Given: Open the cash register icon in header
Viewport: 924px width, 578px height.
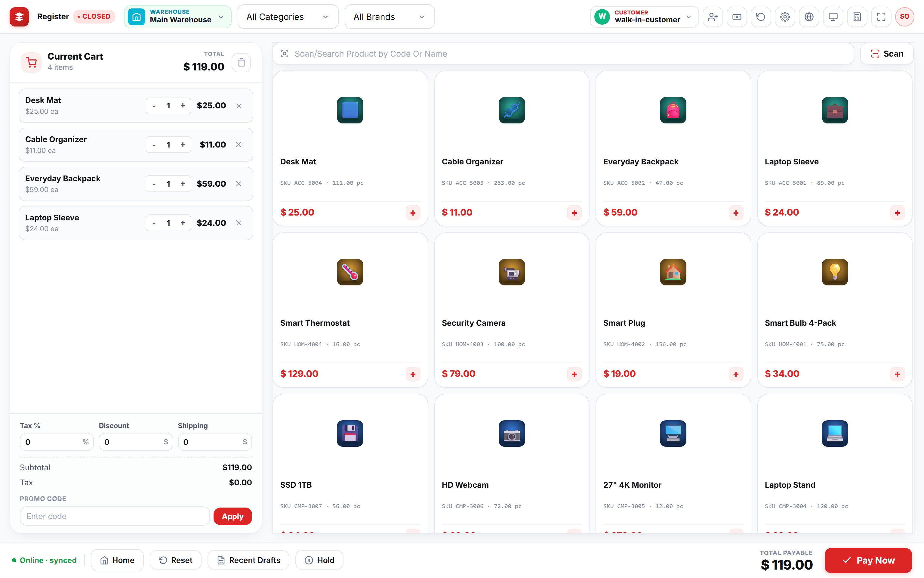Looking at the screenshot, I should (737, 17).
